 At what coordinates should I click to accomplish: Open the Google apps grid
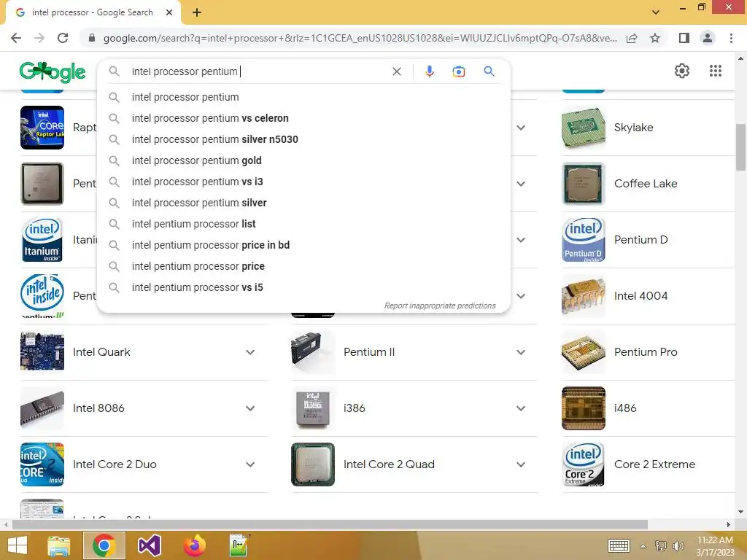point(715,71)
